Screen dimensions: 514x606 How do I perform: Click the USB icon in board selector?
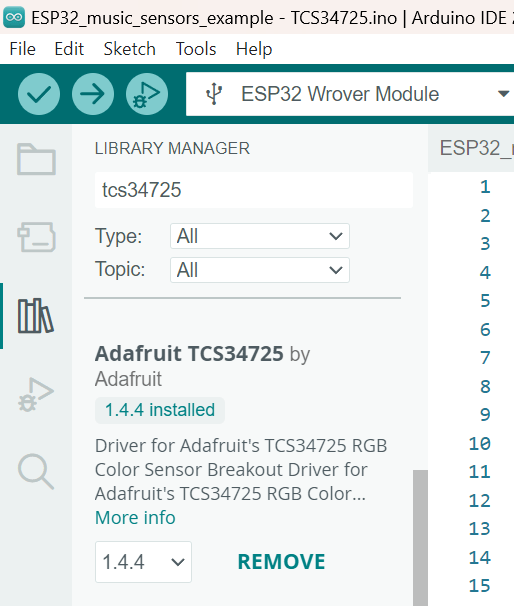(x=214, y=94)
